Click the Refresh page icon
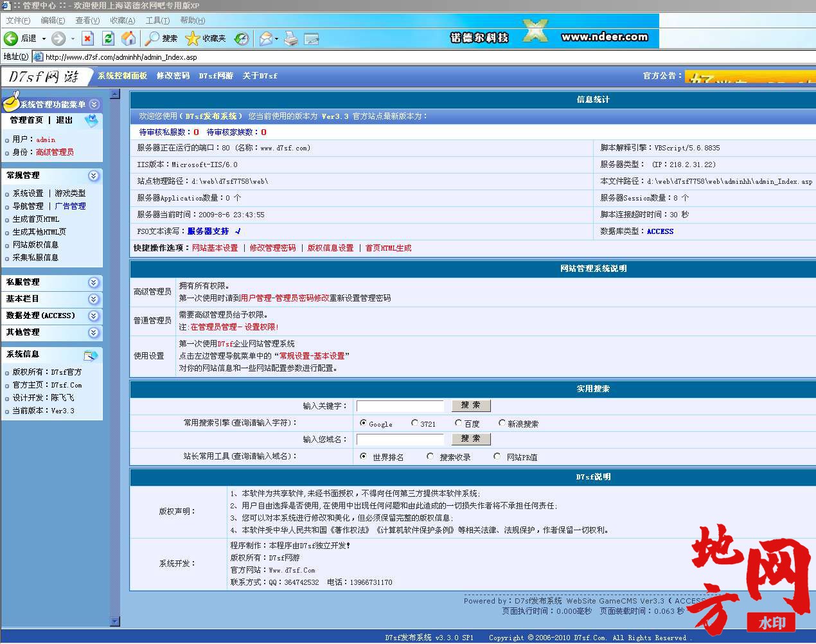 coord(109,39)
